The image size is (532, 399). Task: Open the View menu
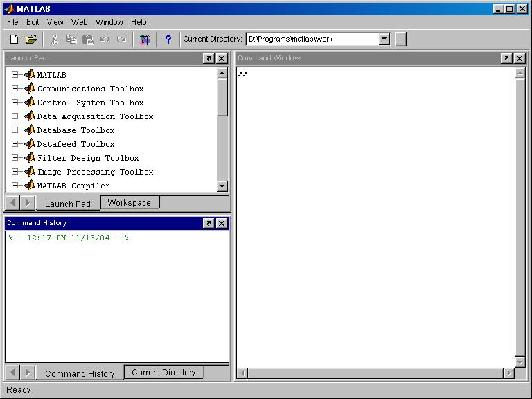[x=55, y=22]
